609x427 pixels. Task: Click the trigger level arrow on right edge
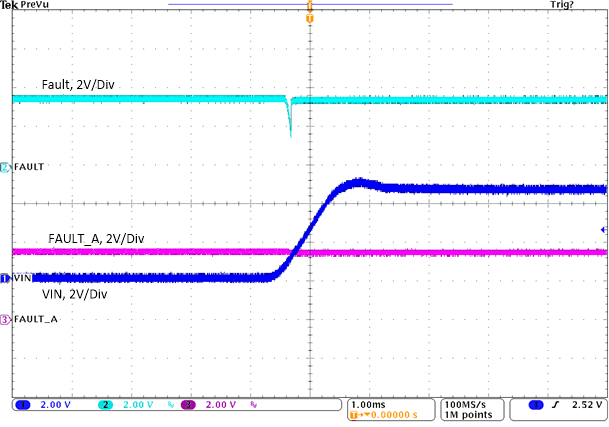[602, 229]
